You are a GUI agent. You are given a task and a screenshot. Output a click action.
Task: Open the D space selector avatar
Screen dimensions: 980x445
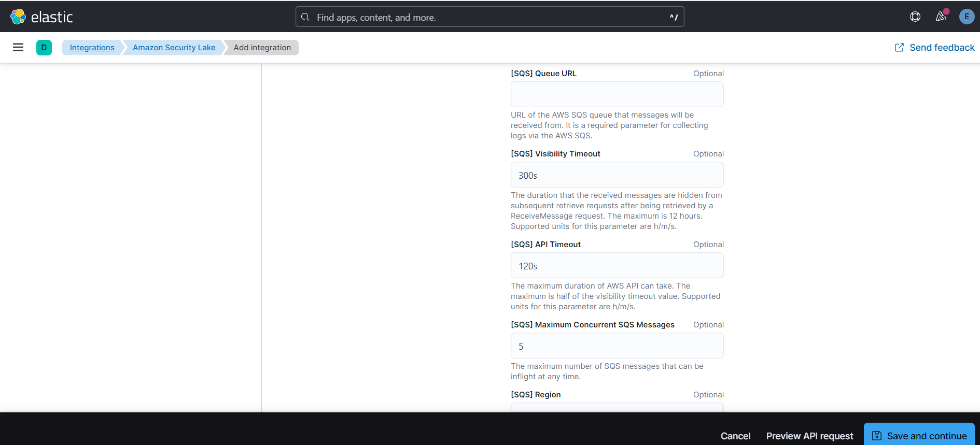(44, 47)
